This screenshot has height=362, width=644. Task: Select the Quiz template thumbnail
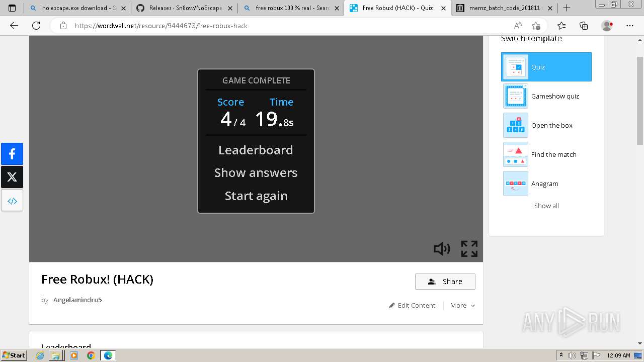click(546, 67)
